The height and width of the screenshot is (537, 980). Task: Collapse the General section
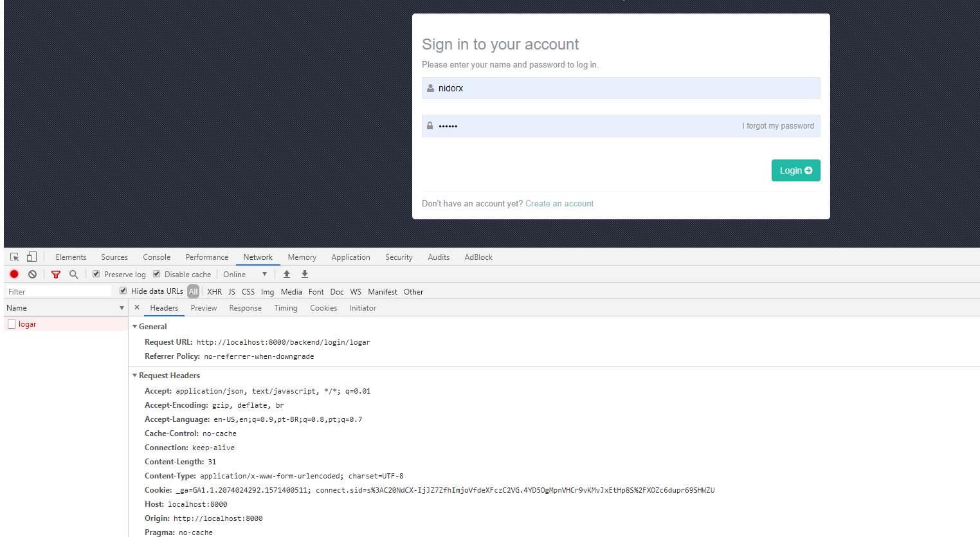tap(135, 326)
